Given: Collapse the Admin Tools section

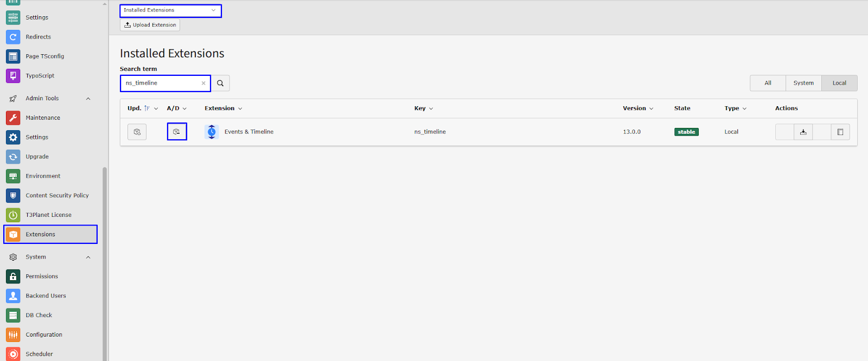Looking at the screenshot, I should tap(88, 99).
